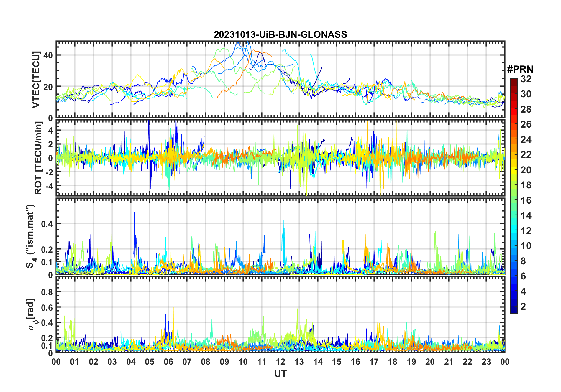Click colorbar tick label 24
Viewport: 561px width, 392px height.
click(x=526, y=139)
